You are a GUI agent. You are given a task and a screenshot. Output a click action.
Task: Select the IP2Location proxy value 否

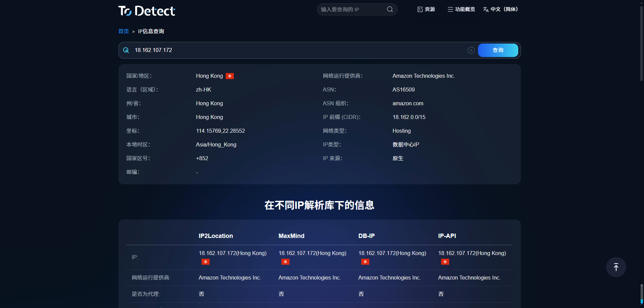[201, 294]
